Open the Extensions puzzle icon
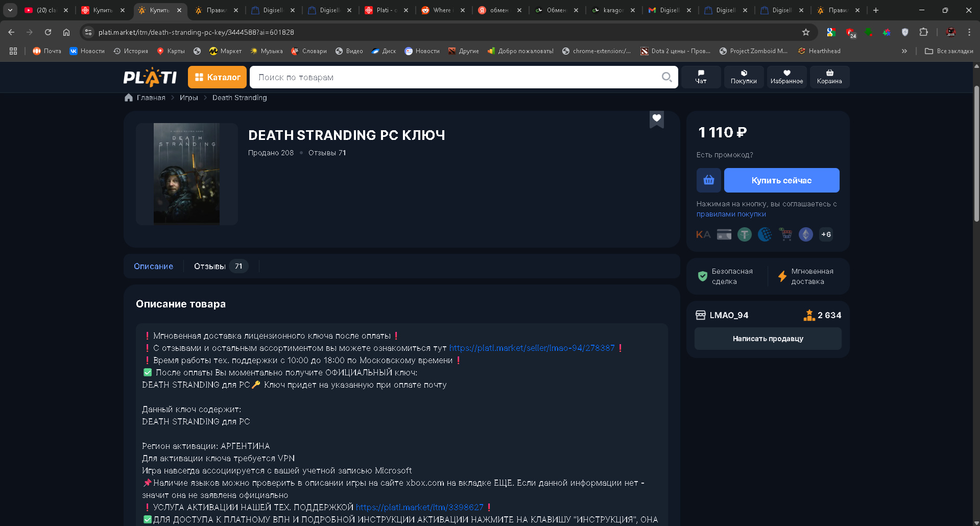 click(x=923, y=32)
